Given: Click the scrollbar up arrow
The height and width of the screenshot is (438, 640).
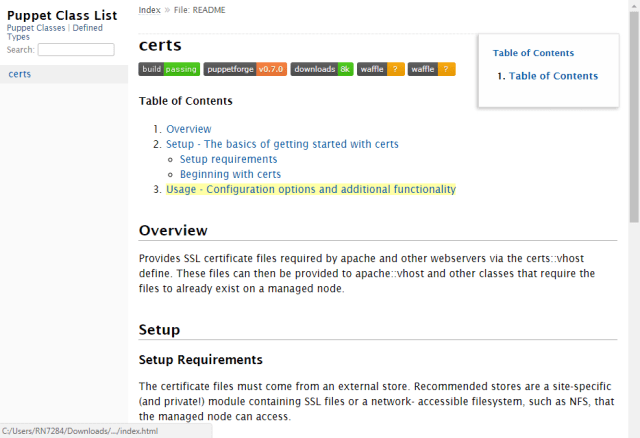Looking at the screenshot, I should pyautogui.click(x=634, y=6).
